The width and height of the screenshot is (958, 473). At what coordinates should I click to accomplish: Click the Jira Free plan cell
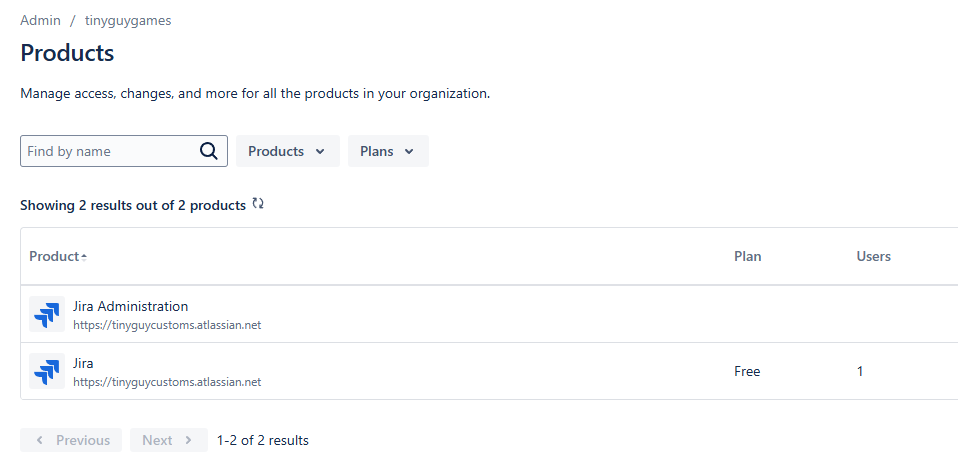747,371
